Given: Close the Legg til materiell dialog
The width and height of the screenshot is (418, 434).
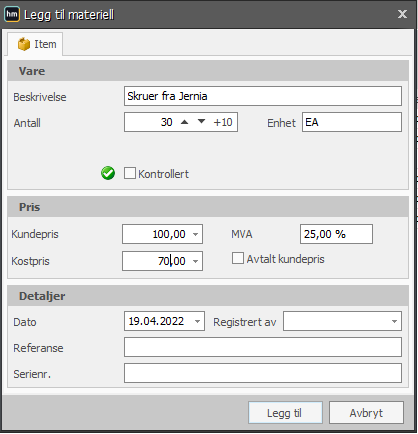Looking at the screenshot, I should coord(402,14).
